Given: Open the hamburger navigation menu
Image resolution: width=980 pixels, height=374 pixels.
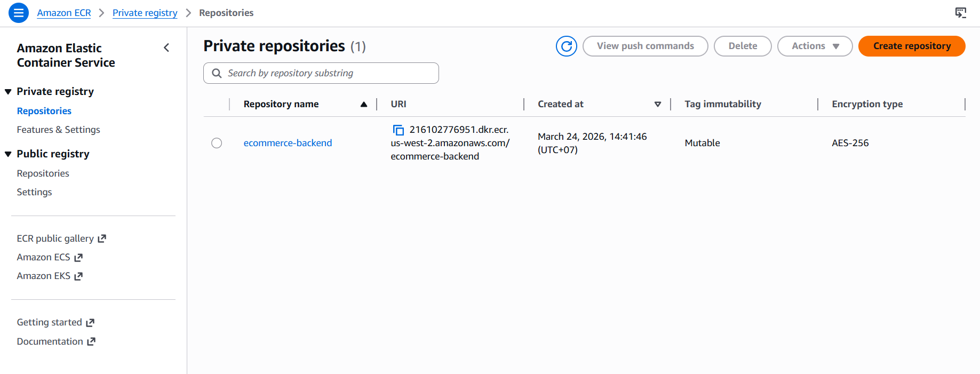Looking at the screenshot, I should coord(19,13).
